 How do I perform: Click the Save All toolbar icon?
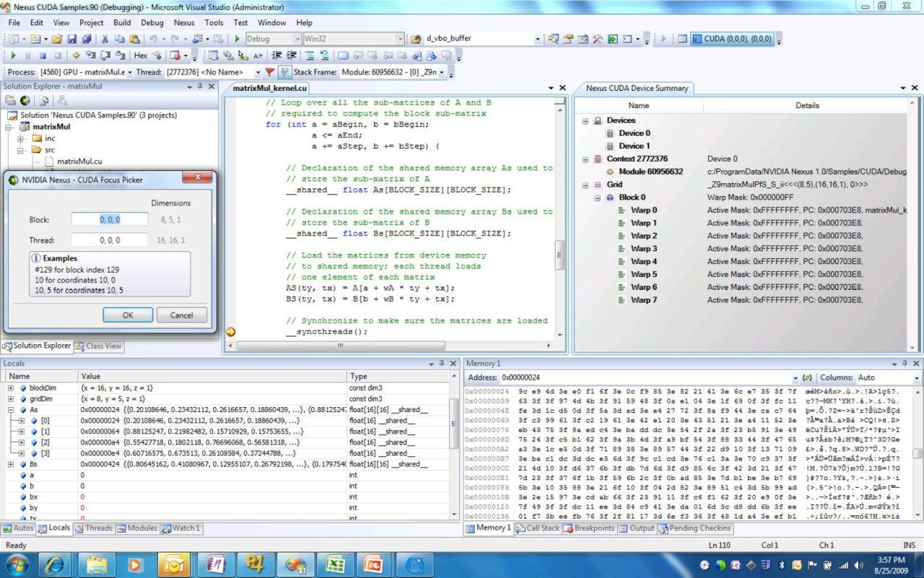(87, 39)
